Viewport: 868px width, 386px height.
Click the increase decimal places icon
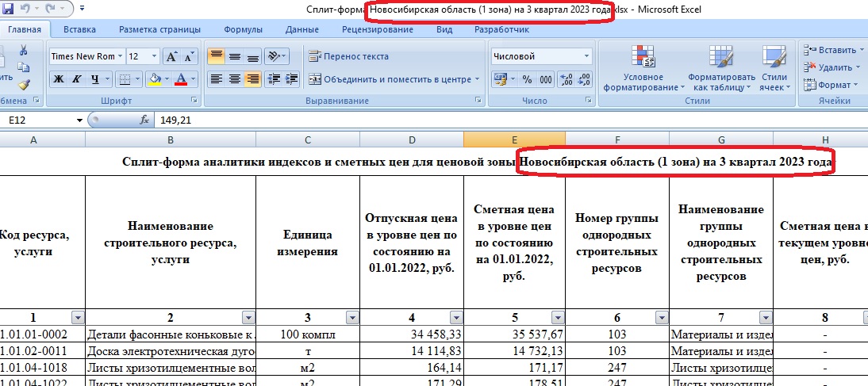tap(566, 79)
